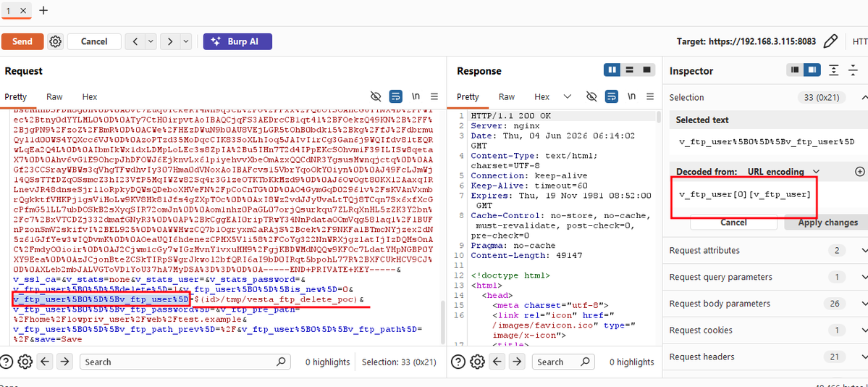Open the URL encoding decode dropdown
The height and width of the screenshot is (387, 868).
[x=783, y=171]
